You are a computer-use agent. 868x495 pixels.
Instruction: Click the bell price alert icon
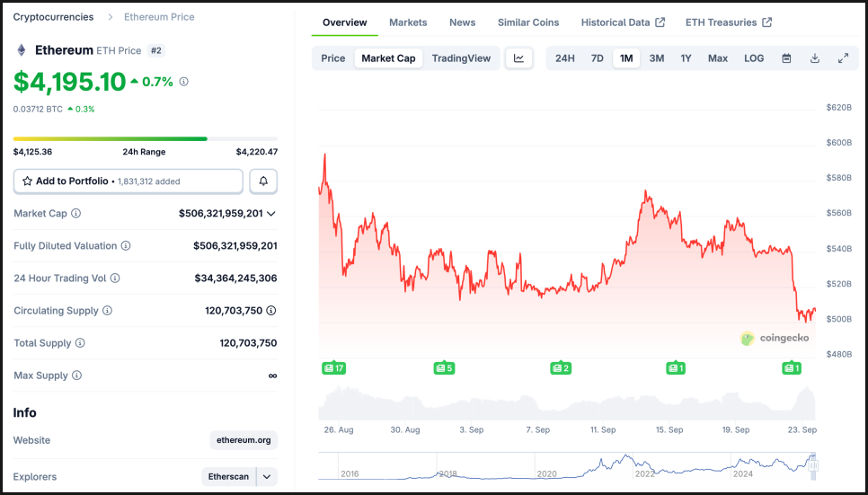(x=263, y=181)
